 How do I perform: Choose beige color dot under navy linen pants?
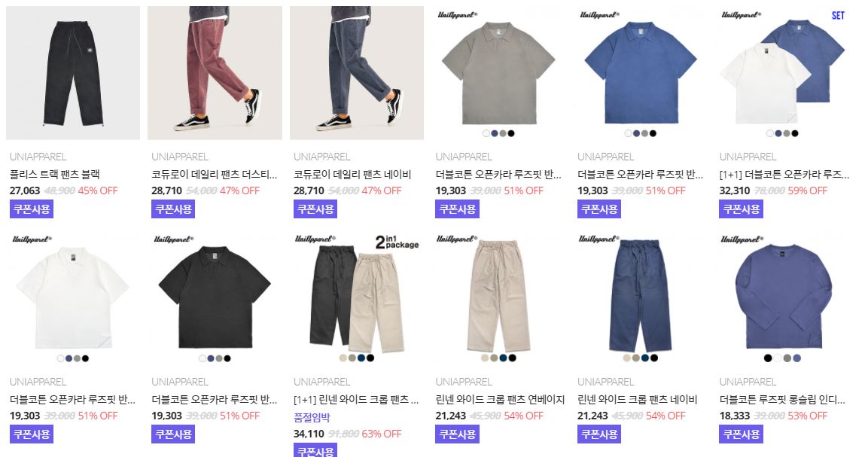point(626,358)
